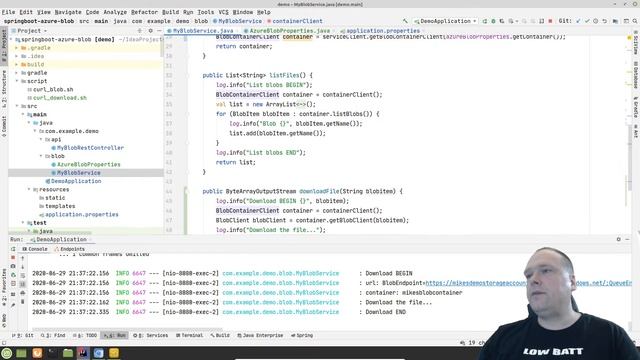Click scroll down arrow in console toolbar
This screenshot has height=360, width=640.
(x=23, y=267)
